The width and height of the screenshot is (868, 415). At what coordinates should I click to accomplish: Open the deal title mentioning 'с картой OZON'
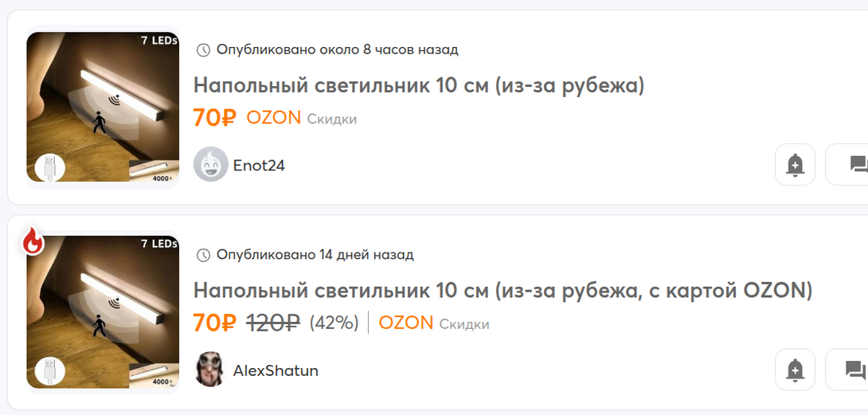coord(502,290)
